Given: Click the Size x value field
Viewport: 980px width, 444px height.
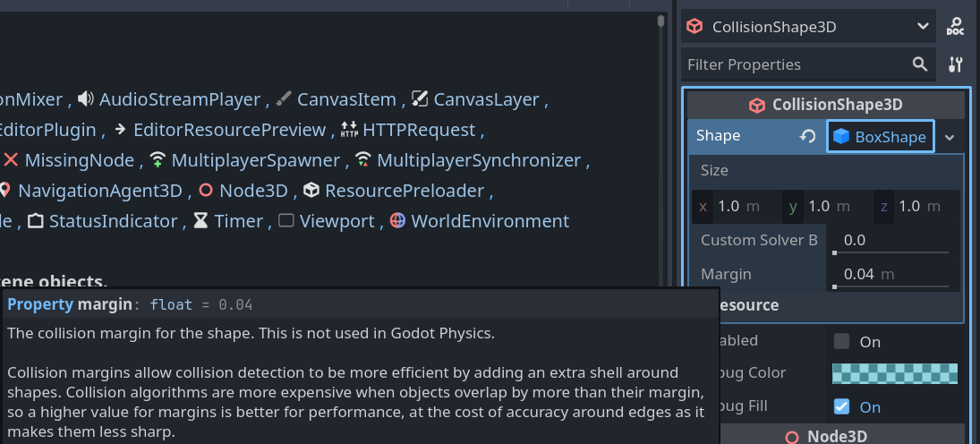Looking at the screenshot, I should pyautogui.click(x=737, y=207).
